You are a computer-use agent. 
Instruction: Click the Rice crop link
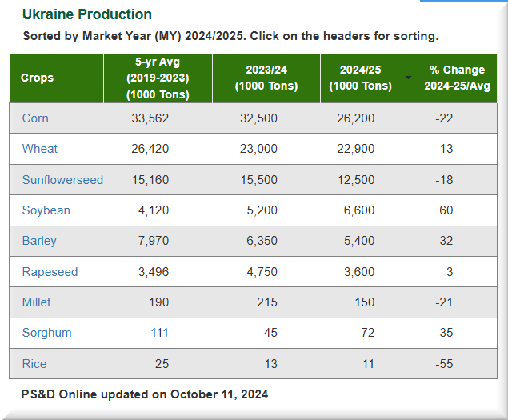pos(34,364)
